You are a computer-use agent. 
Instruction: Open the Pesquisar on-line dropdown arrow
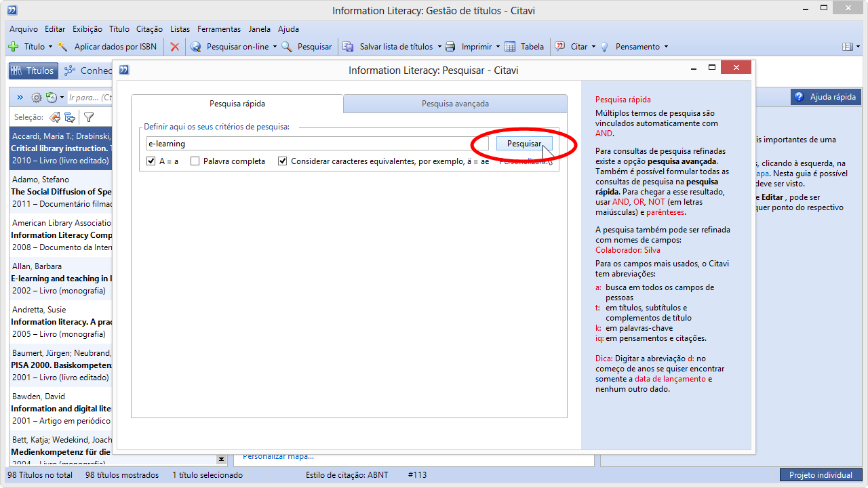(275, 47)
